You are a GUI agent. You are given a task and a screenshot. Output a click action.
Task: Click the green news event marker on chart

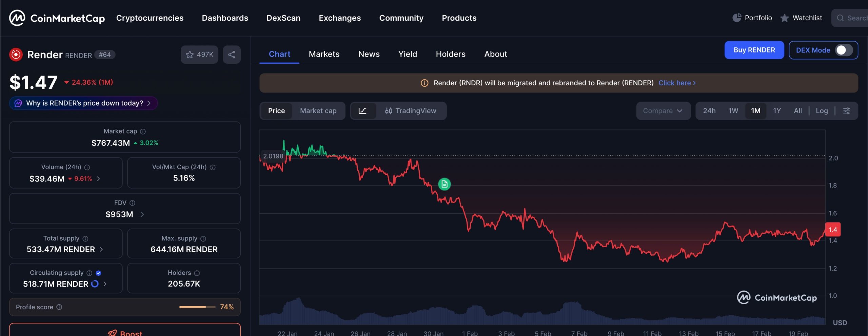click(x=445, y=184)
